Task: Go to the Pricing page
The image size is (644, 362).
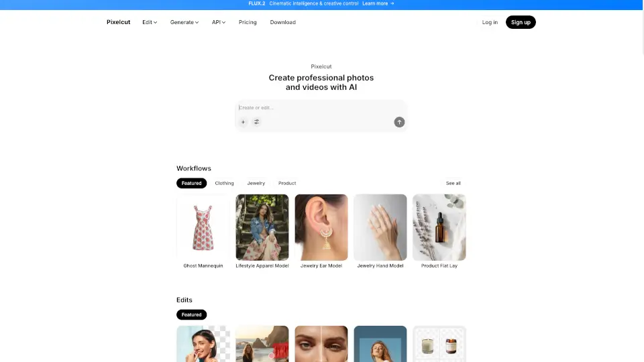Action: click(x=248, y=22)
